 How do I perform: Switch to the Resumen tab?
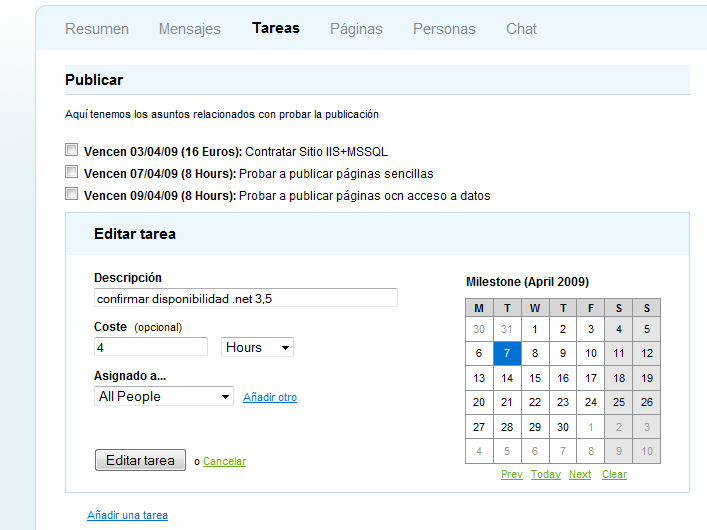pyautogui.click(x=97, y=29)
